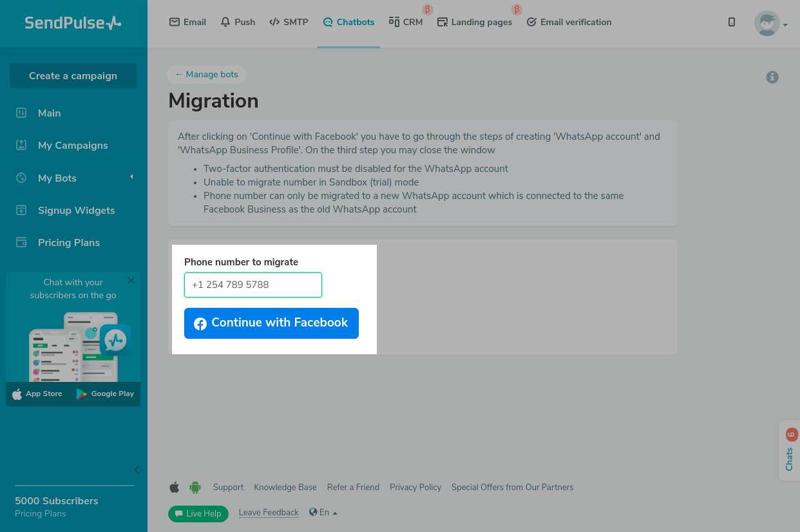Open Special Offers from Our Partners link
The image size is (800, 532).
(512, 487)
